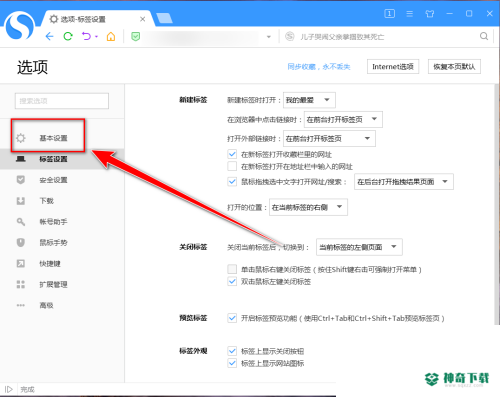Open 打开外部链接时 dropdown
This screenshot has height=397, width=500.
(x=329, y=139)
